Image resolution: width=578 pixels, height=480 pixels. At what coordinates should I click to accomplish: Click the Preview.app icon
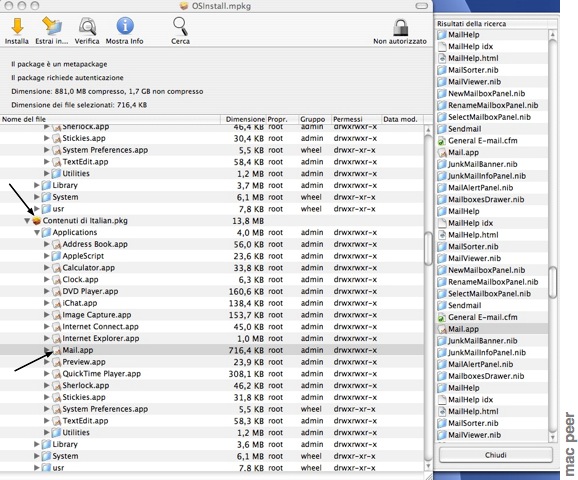(x=56, y=362)
